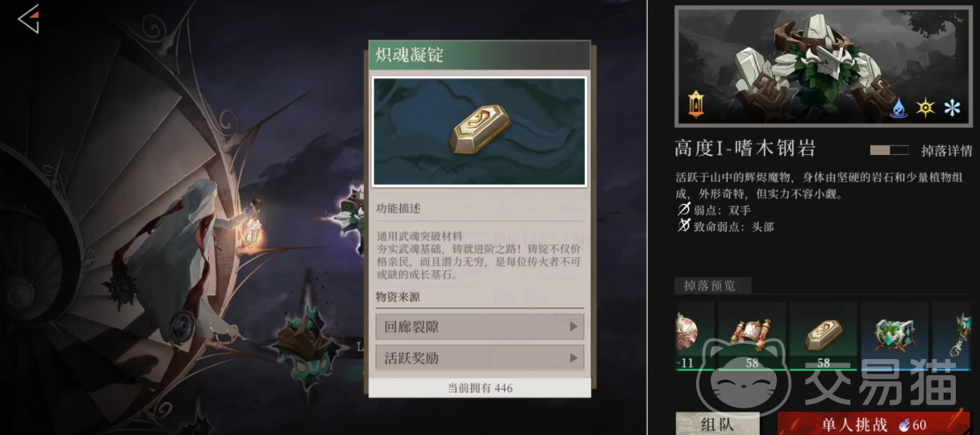Expand the 回廊裂隙 source row

coord(479,327)
